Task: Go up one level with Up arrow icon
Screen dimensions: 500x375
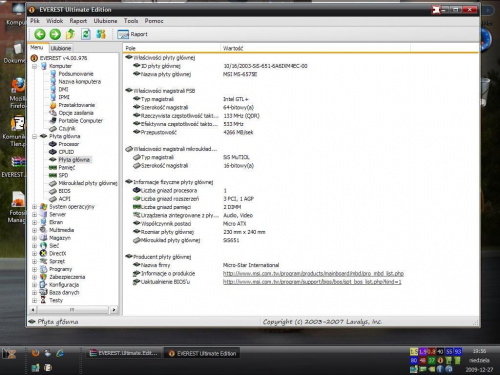Action: click(x=70, y=34)
